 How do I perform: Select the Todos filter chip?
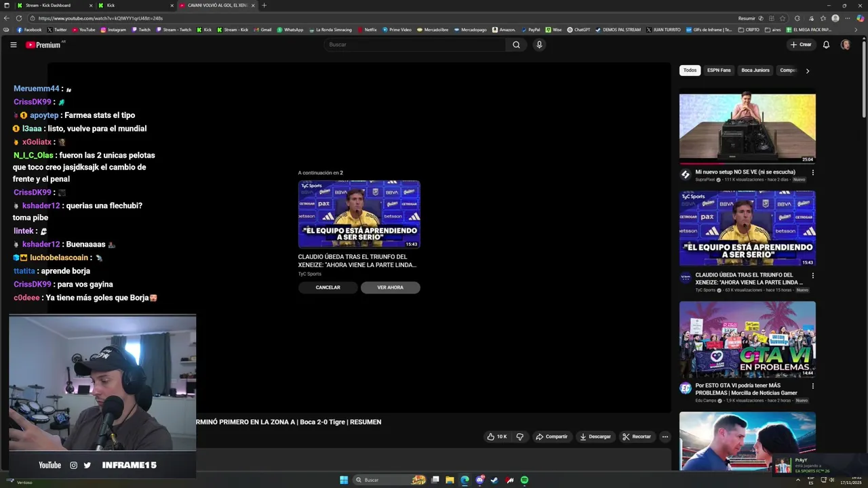690,70
